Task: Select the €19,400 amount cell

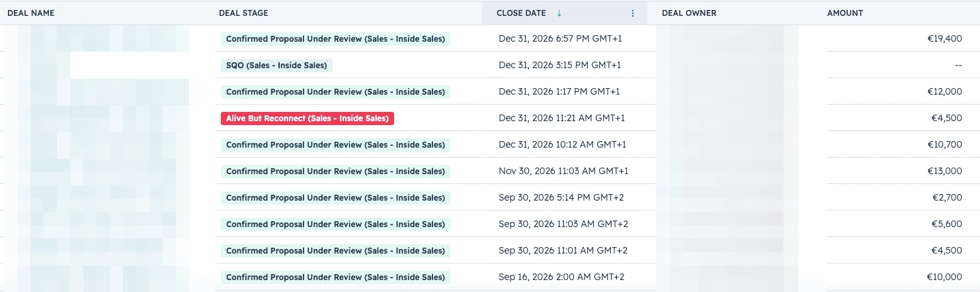Action: click(x=944, y=39)
